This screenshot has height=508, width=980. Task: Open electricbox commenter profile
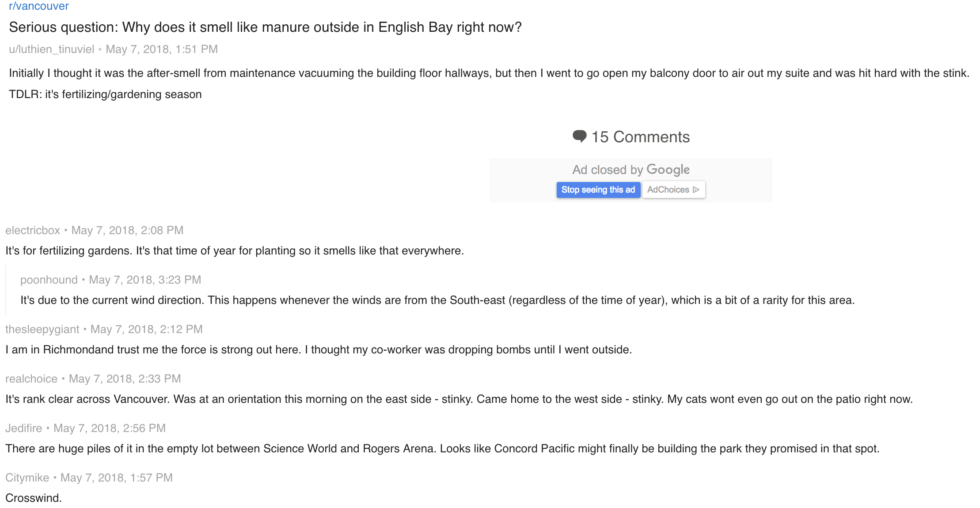33,230
